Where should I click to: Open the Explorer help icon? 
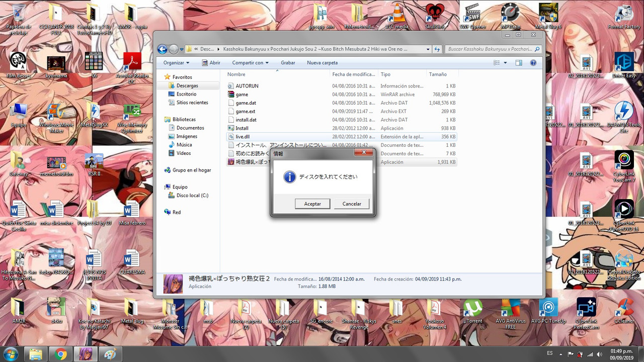tap(533, 63)
